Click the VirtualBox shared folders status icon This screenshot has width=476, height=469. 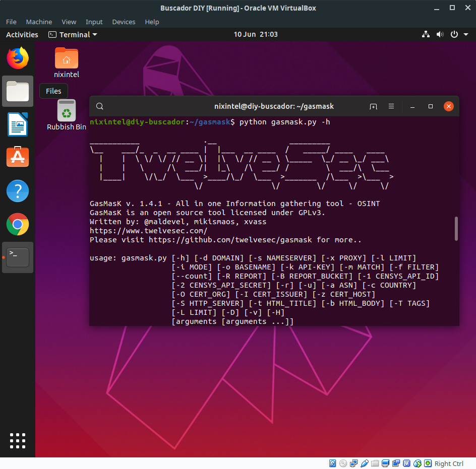point(375,463)
